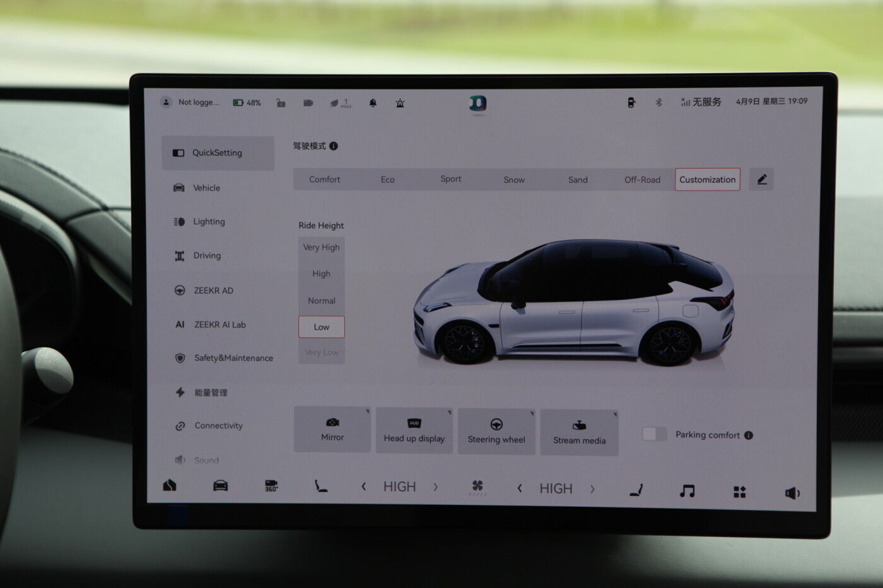Open Head up display settings
The height and width of the screenshot is (588, 883).
pyautogui.click(x=414, y=431)
